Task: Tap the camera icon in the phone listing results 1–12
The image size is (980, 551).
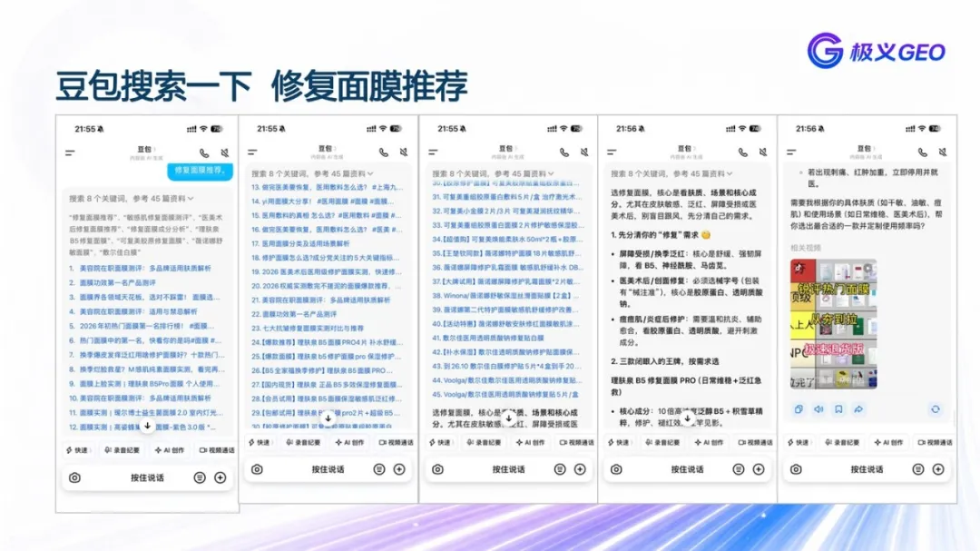Action: click(x=75, y=477)
